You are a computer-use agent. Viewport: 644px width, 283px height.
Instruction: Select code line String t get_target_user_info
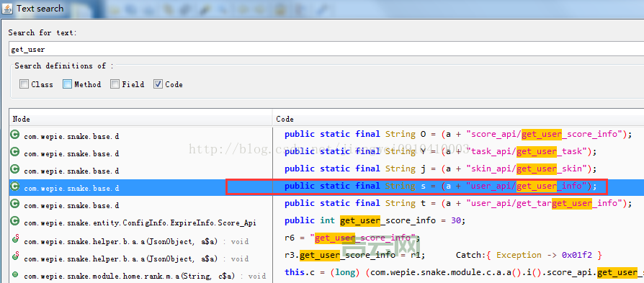pyautogui.click(x=458, y=203)
